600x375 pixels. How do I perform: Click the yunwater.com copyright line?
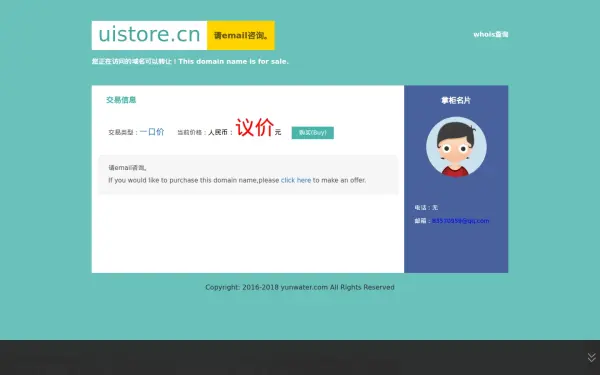pos(300,287)
